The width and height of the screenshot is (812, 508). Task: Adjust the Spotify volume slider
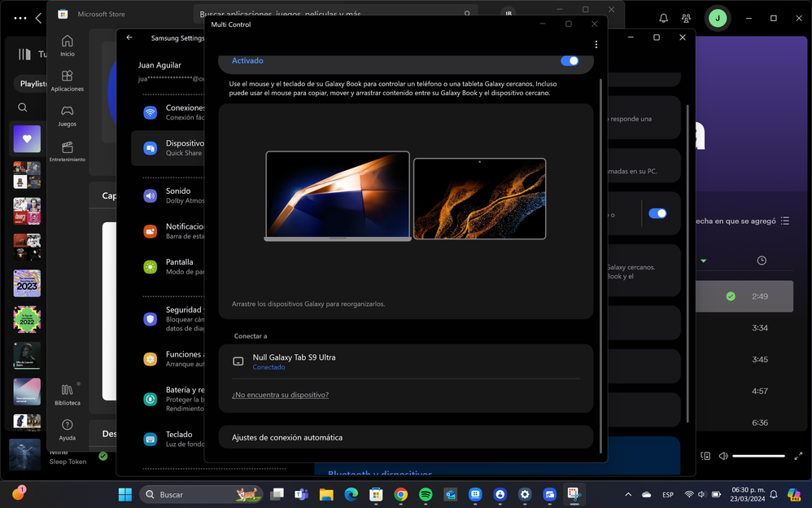[758, 456]
